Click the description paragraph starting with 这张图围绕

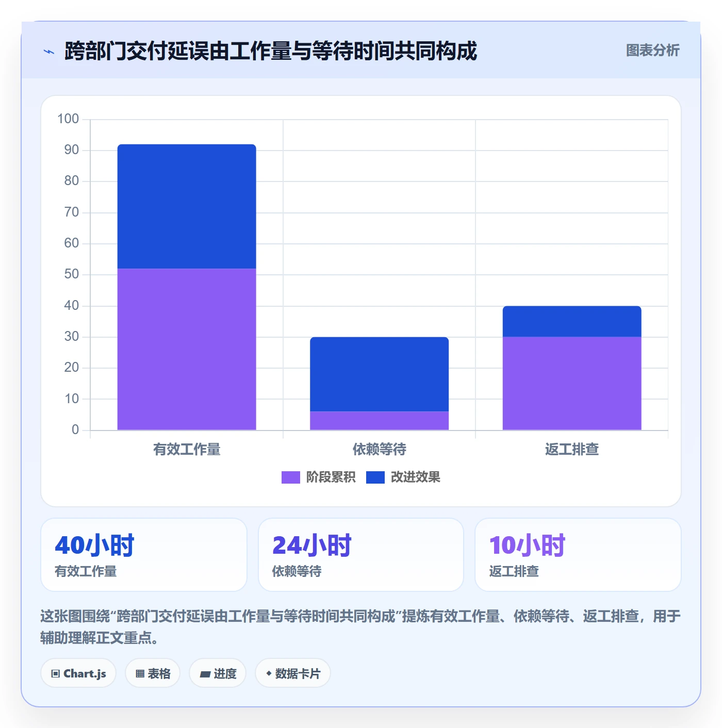coord(360,627)
